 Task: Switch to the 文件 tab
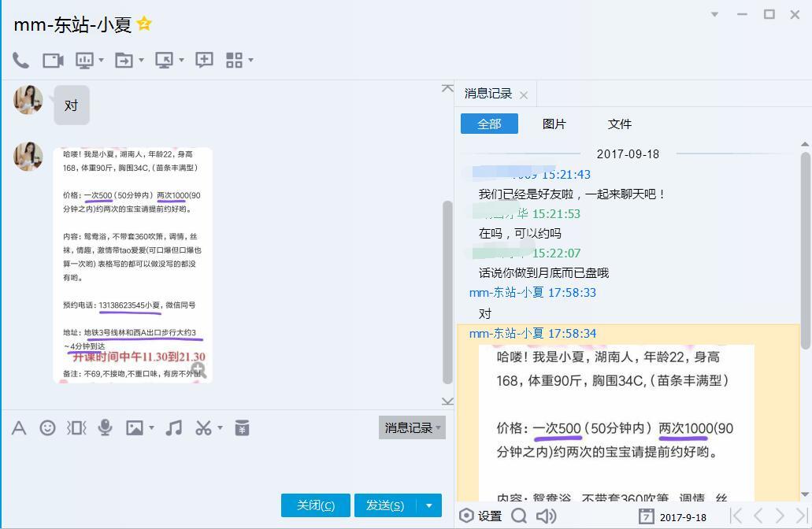coord(619,124)
